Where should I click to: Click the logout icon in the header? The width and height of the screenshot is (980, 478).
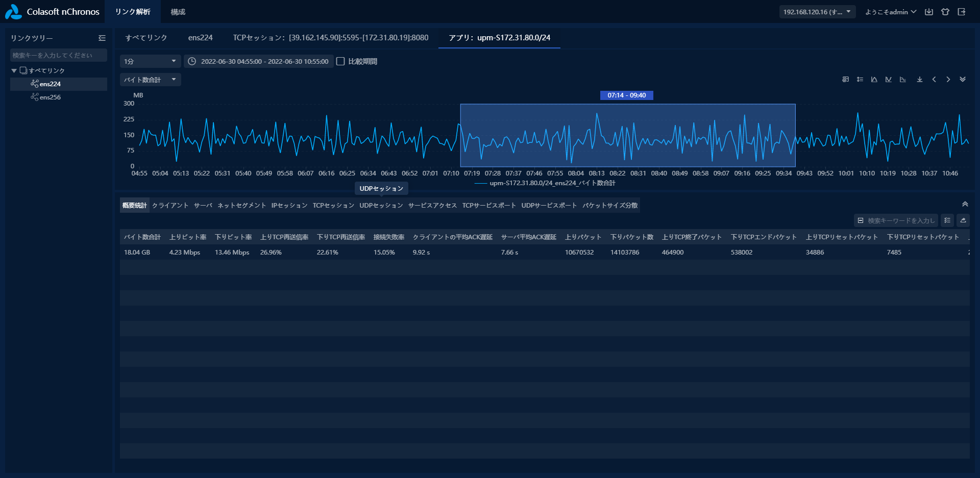point(962,12)
